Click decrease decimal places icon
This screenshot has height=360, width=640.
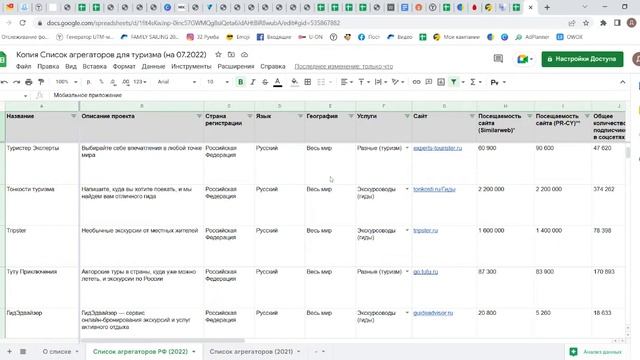click(113, 82)
